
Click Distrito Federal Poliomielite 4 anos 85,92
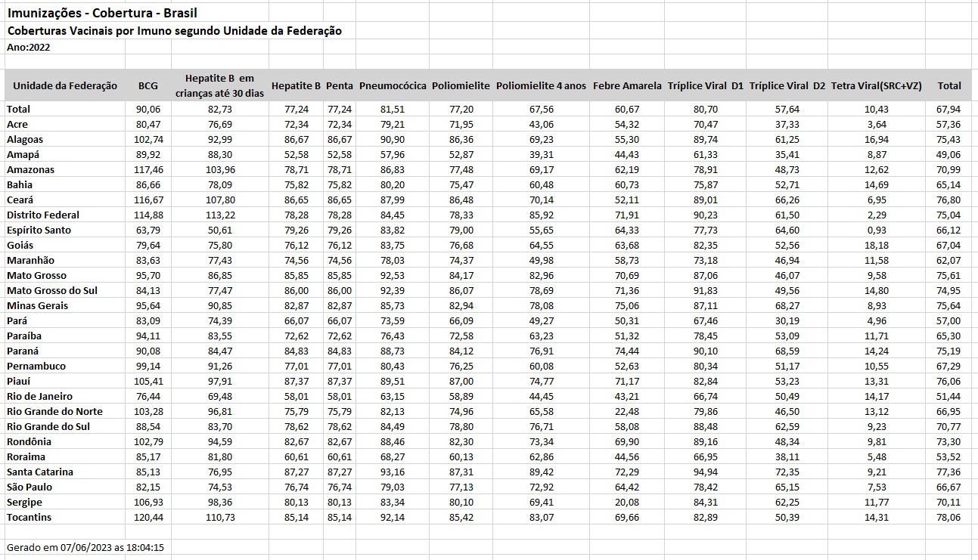pos(541,215)
